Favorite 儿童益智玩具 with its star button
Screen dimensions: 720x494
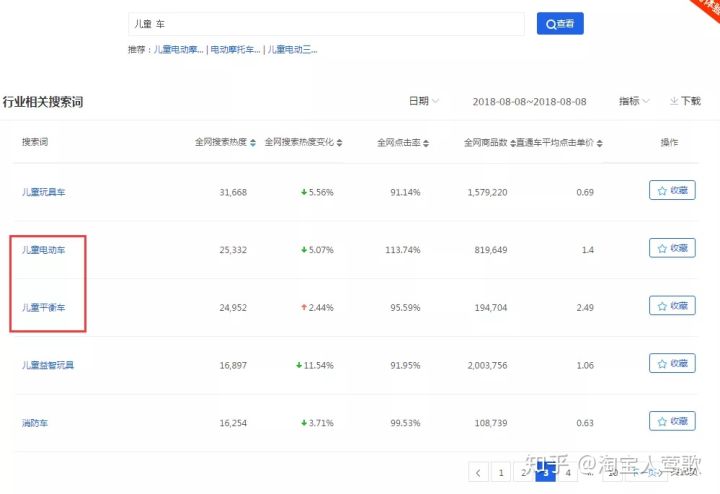[672, 363]
